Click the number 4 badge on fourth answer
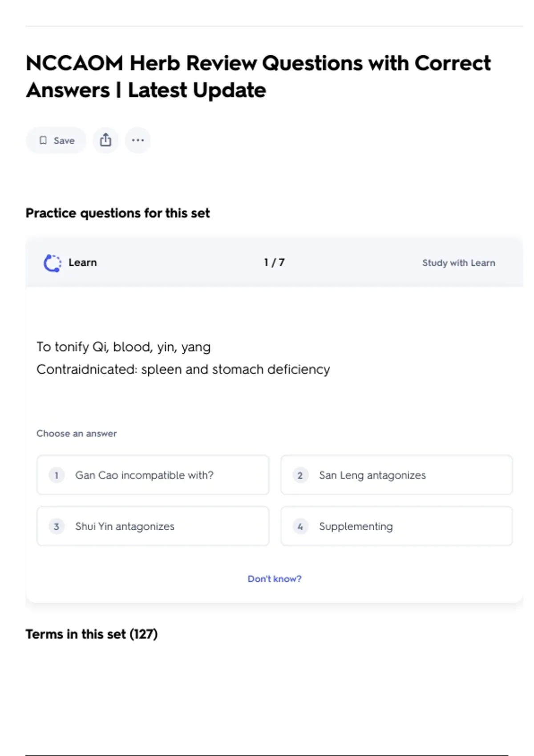The image size is (534, 756). tap(300, 527)
